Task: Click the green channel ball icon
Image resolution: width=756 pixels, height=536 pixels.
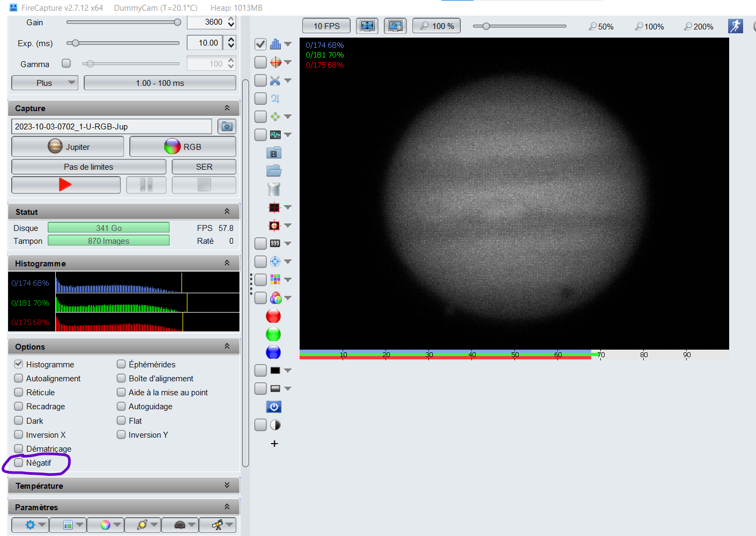Action: tap(273, 335)
